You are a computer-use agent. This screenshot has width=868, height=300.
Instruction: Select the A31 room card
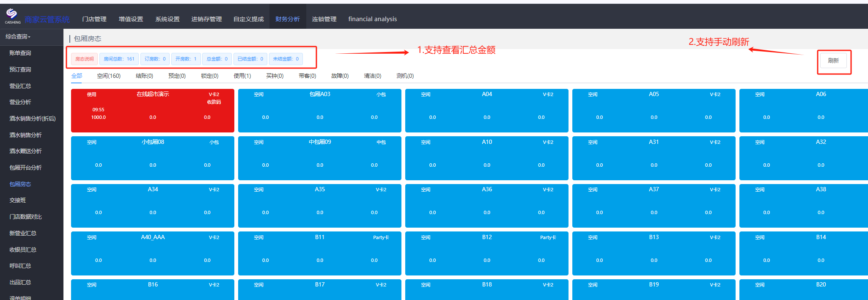(654, 158)
